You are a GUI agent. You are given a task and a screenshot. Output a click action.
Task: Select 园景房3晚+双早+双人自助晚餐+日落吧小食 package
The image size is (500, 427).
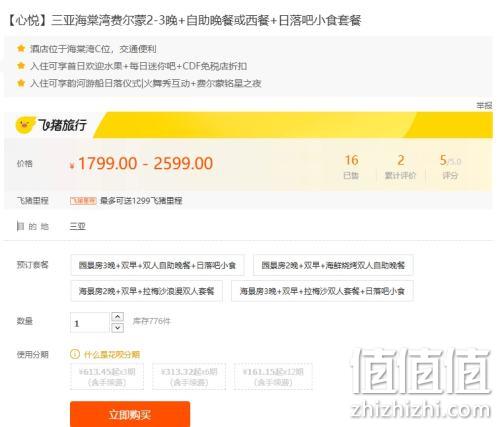click(157, 265)
